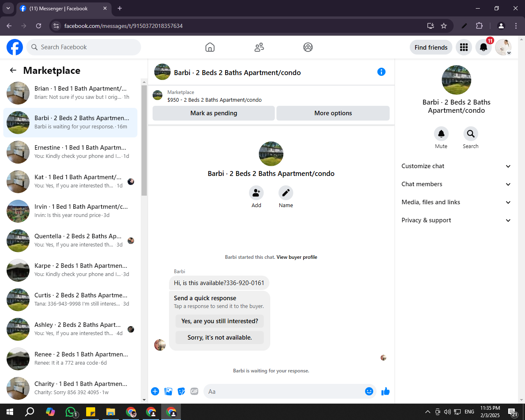
Task: Open conversation information icon
Action: click(x=381, y=72)
